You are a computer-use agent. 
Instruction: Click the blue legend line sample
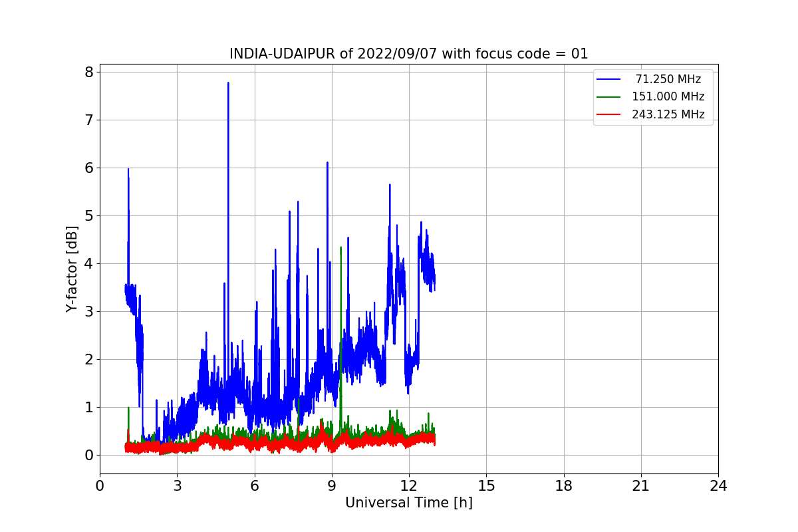pyautogui.click(x=609, y=79)
